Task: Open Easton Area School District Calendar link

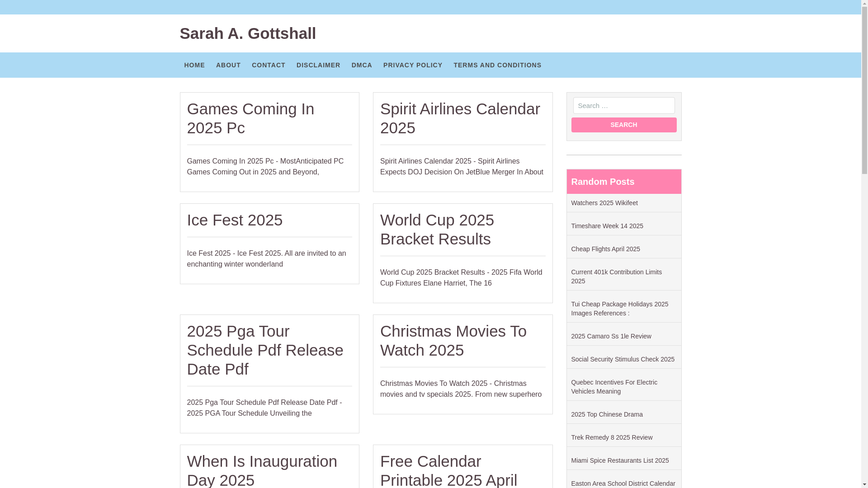Action: [x=623, y=483]
